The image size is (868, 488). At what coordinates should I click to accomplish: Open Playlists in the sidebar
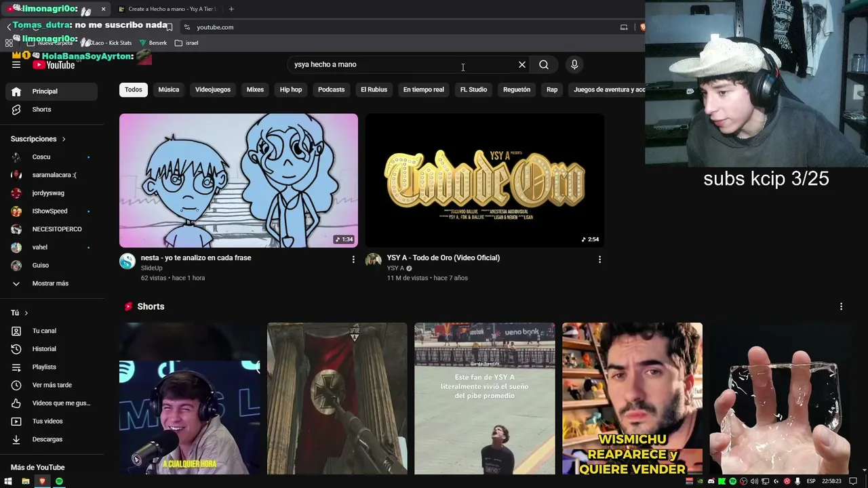coord(53,367)
